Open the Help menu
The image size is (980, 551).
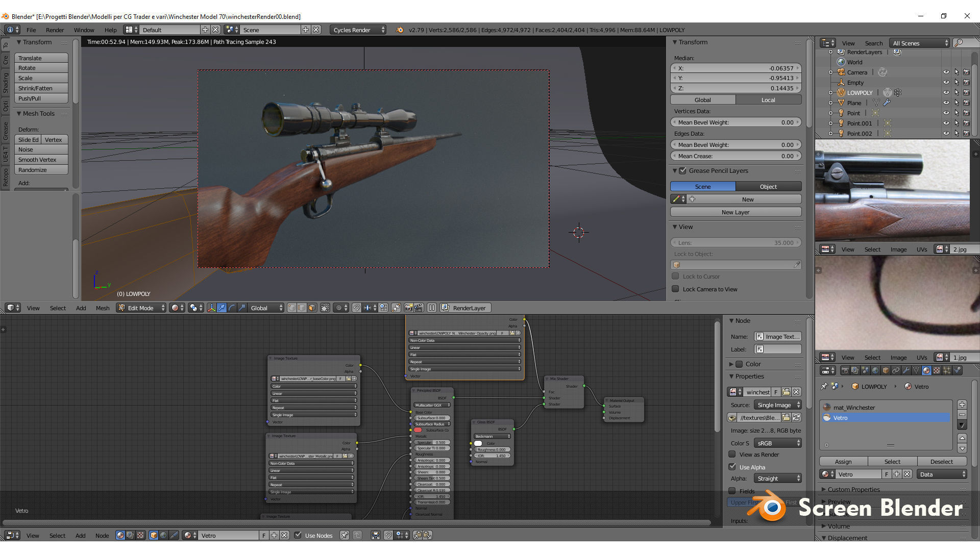[110, 30]
